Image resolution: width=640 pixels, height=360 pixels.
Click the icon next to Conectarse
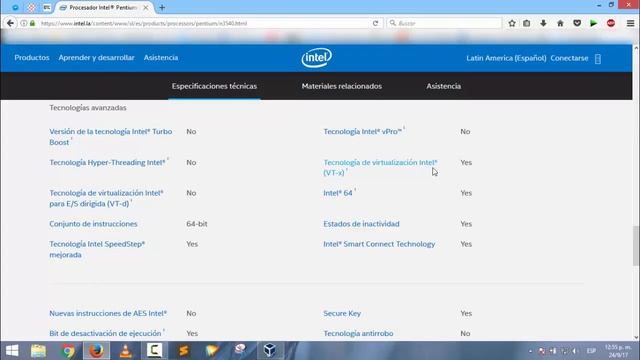tap(598, 58)
